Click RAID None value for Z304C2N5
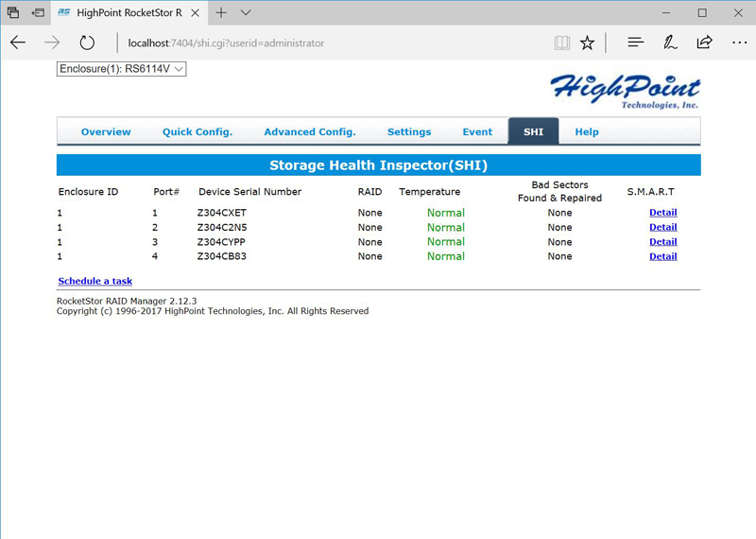Viewport: 756px width, 539px height. click(x=369, y=227)
